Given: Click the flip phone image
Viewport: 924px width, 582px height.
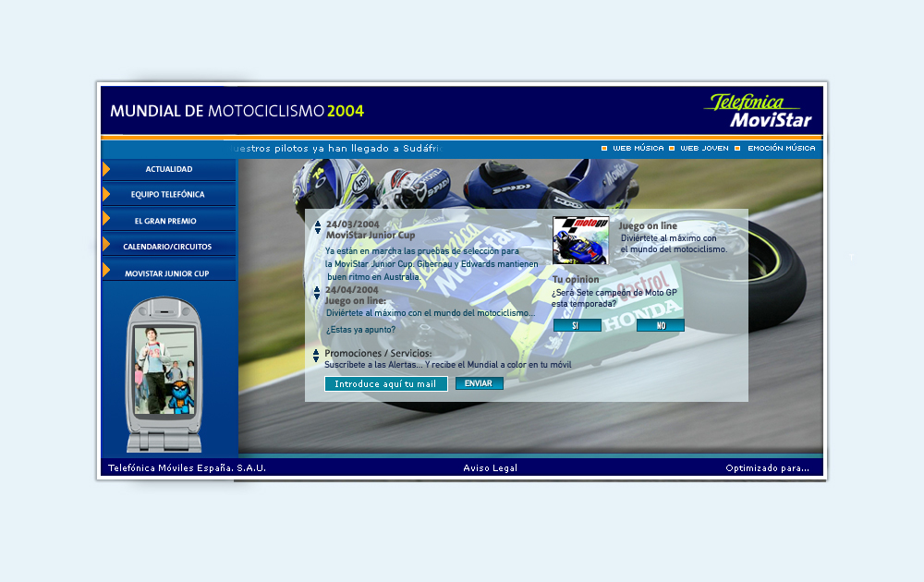Looking at the screenshot, I should pos(164,375).
